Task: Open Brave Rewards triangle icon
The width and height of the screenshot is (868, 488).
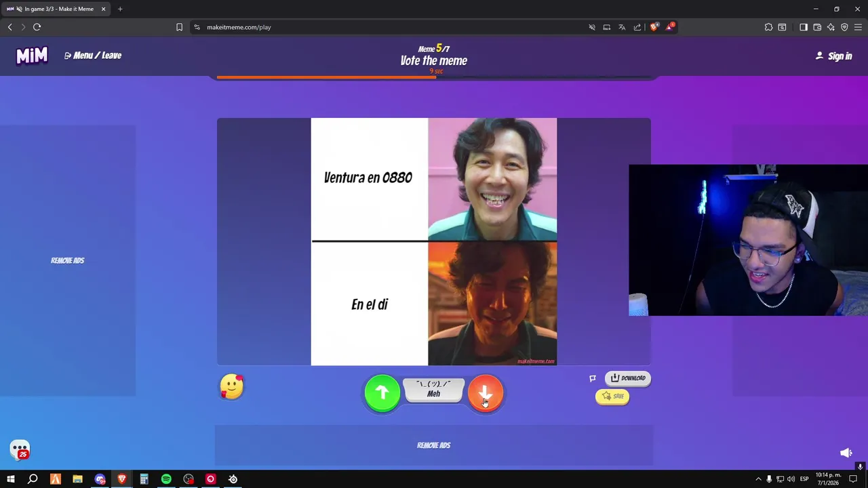Action: 670,27
